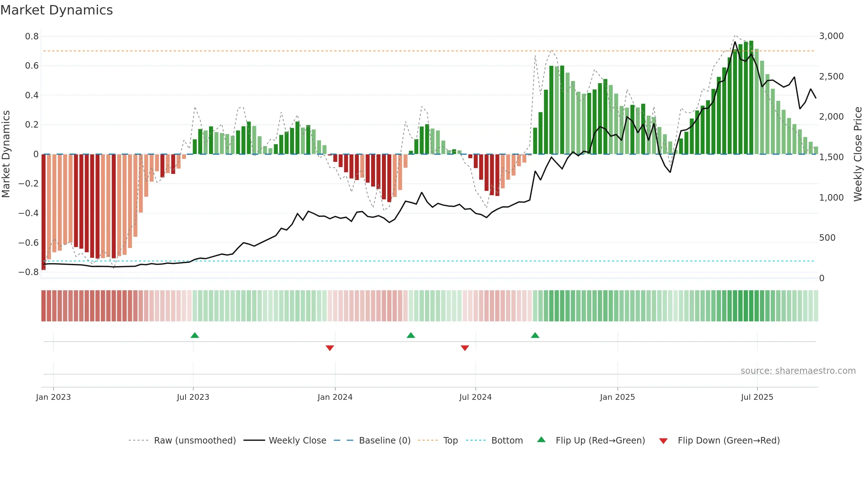Click the Flip Down marker near Jan 2024
Screen dimensions: 868x488
click(330, 348)
